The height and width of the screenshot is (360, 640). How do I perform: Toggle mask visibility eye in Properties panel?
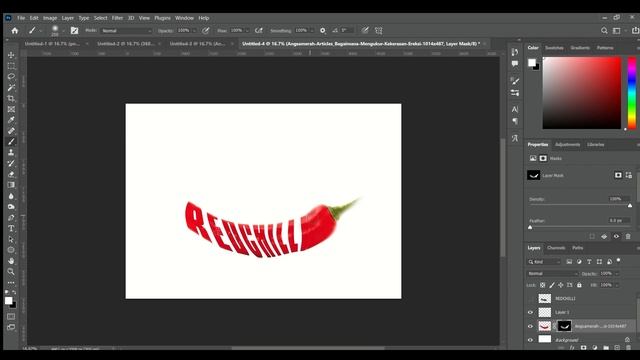coord(616,236)
